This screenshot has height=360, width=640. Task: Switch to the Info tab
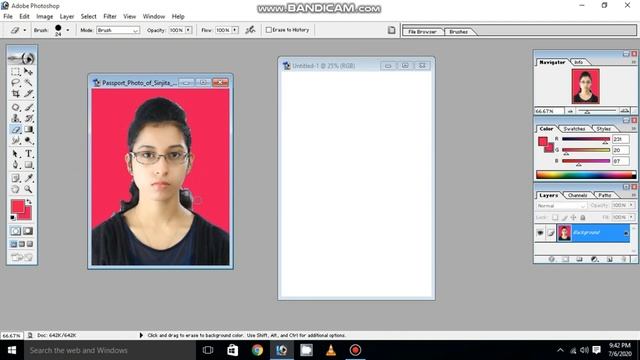coord(579,62)
